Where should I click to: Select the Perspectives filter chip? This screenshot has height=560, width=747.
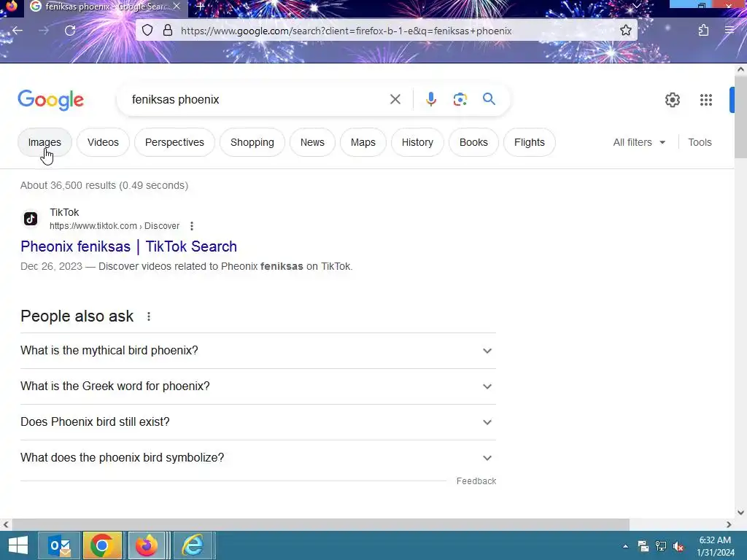point(174,142)
